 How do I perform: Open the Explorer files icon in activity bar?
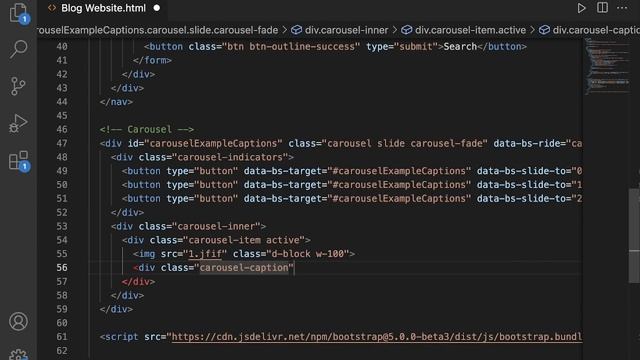coord(18,12)
